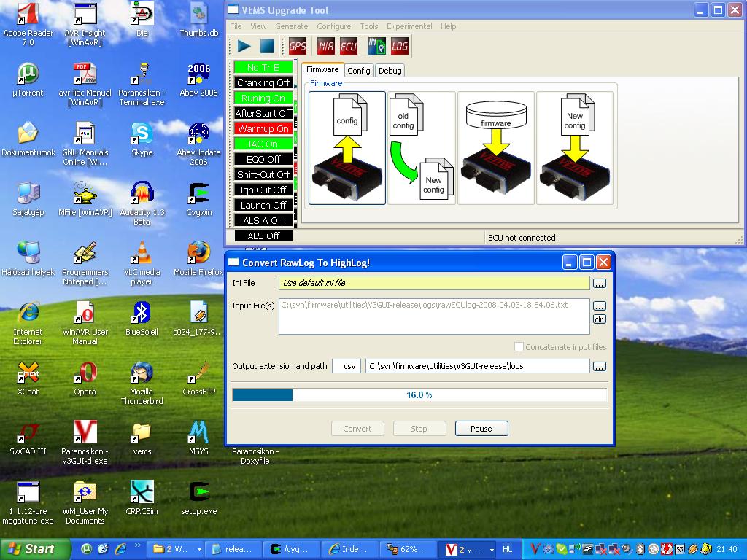The height and width of the screenshot is (560, 747).
Task: Open the Help menu
Action: (449, 26)
